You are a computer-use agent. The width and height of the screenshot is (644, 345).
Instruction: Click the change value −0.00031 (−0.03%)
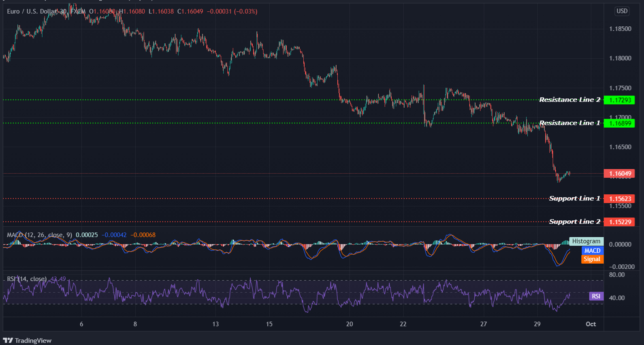coord(232,11)
